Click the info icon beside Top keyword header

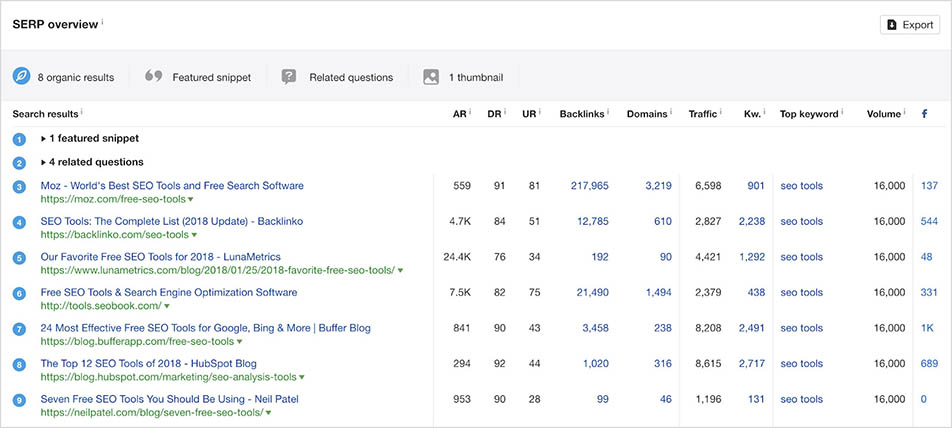(x=842, y=112)
